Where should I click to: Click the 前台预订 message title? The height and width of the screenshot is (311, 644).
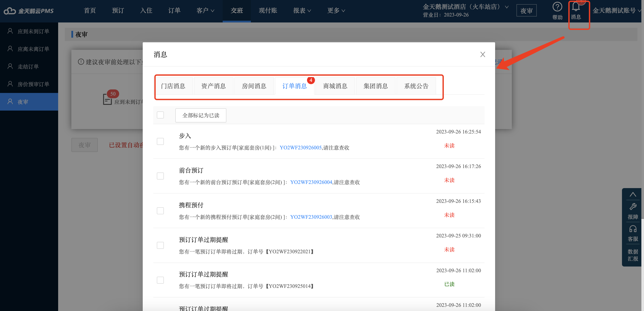191,170
